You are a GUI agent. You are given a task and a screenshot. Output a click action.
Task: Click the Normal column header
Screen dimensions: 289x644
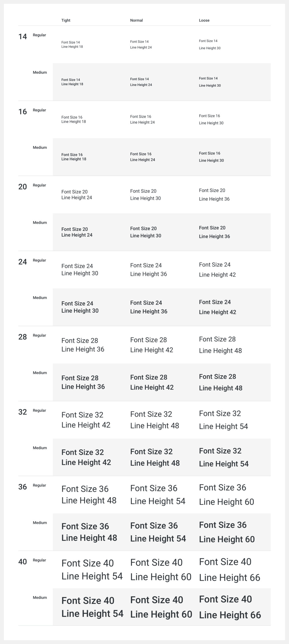pos(136,20)
